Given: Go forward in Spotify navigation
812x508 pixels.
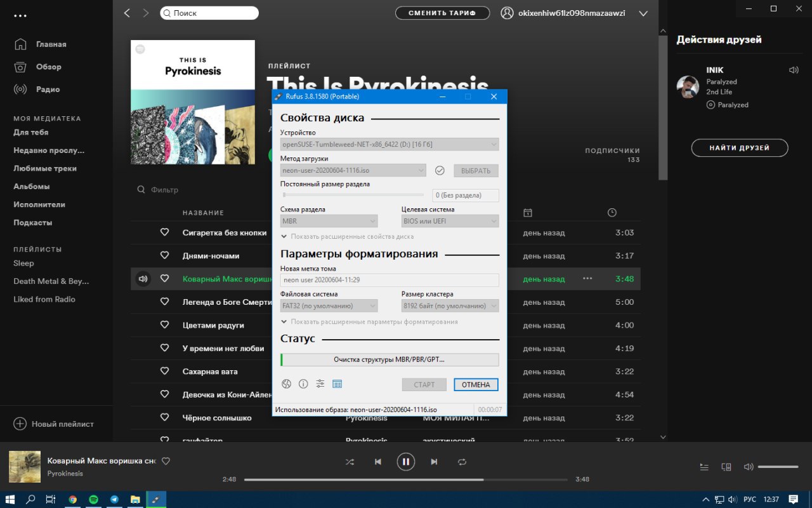Looking at the screenshot, I should (146, 13).
